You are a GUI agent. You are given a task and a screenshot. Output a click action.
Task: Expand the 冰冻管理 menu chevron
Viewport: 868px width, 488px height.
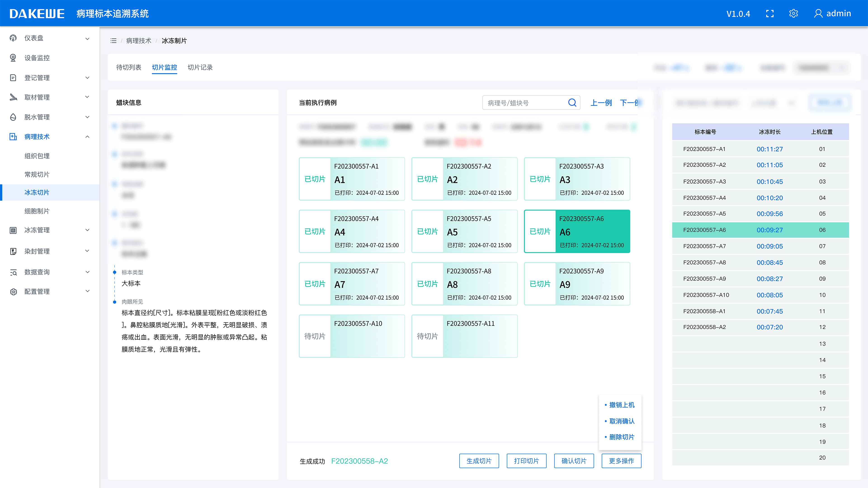pos(87,230)
